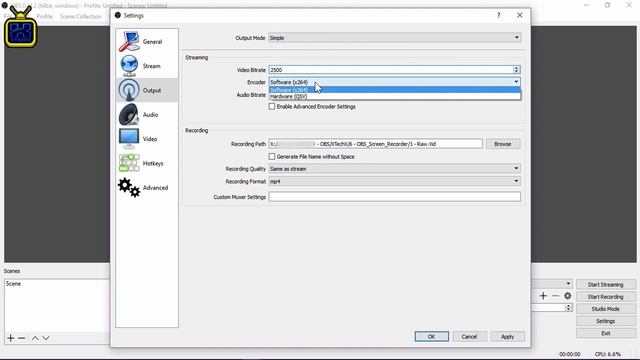
Task: Browse for a recording path
Action: pyautogui.click(x=502, y=144)
